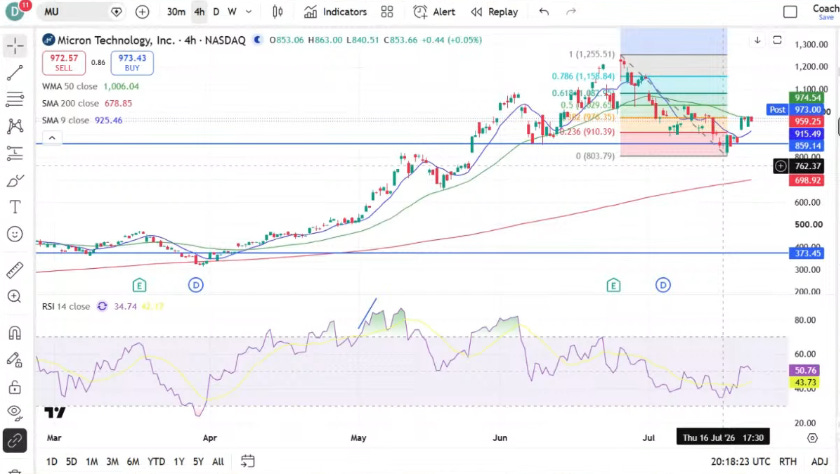Toggle ADJ adjusted data

click(x=820, y=461)
